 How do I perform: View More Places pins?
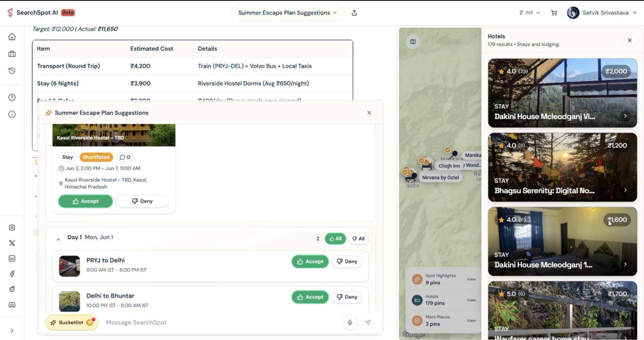pyautogui.click(x=471, y=321)
